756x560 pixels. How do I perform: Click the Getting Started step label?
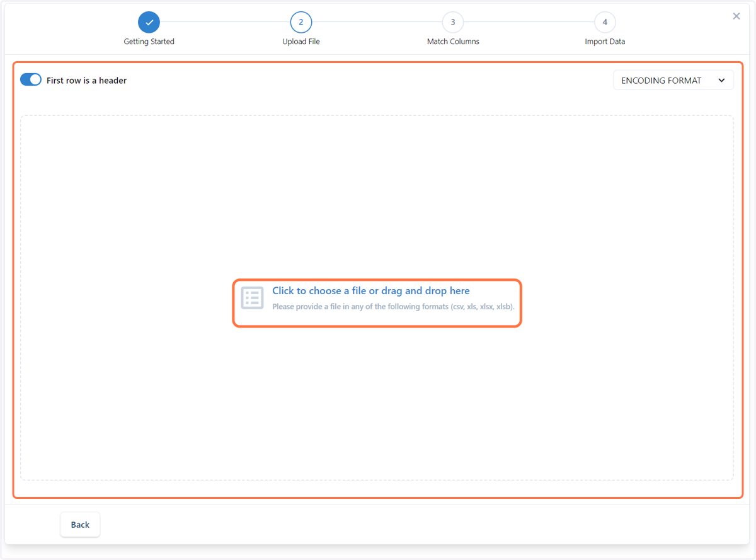(x=149, y=42)
